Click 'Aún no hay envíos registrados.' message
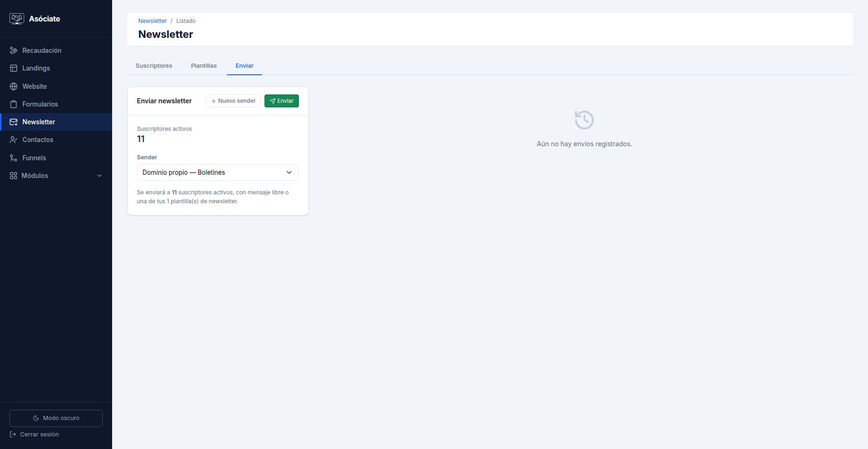868x449 pixels. coord(584,144)
